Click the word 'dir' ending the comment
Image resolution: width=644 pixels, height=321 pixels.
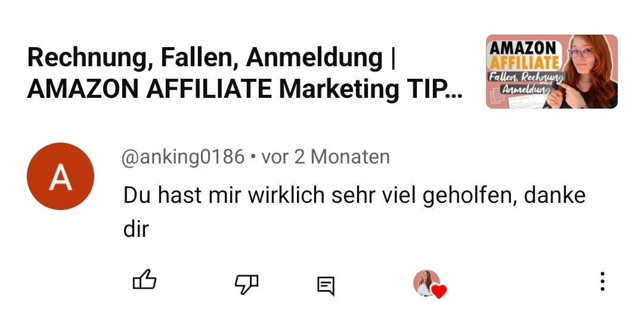(x=135, y=229)
